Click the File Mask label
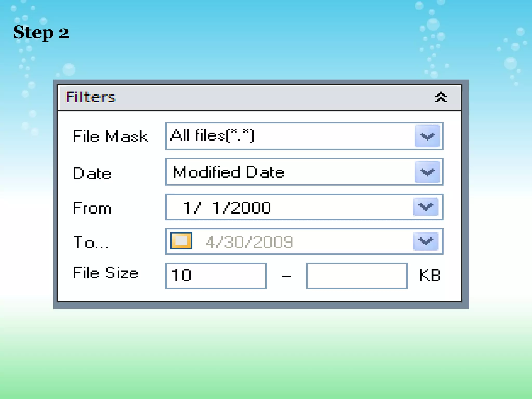 point(110,136)
